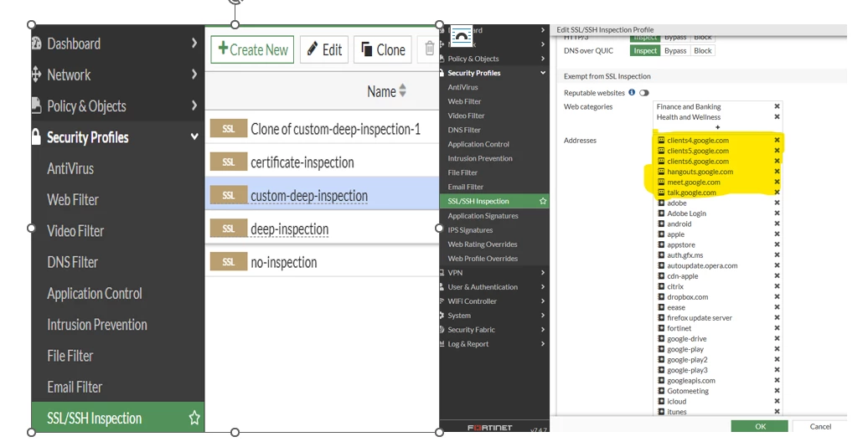The height and width of the screenshot is (442, 868).
Task: Set DNS over QUIC to Inspect
Action: 645,50
